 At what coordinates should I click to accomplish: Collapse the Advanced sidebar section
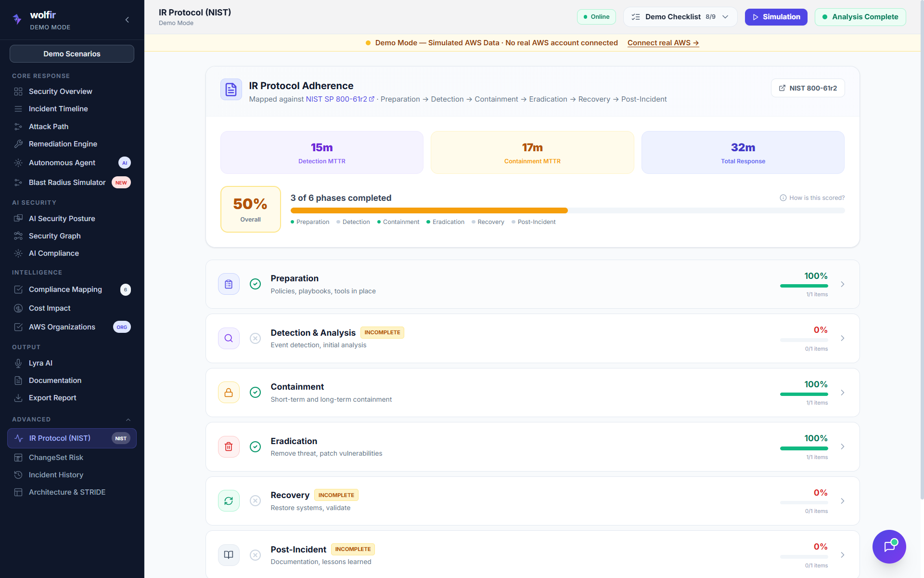128,420
